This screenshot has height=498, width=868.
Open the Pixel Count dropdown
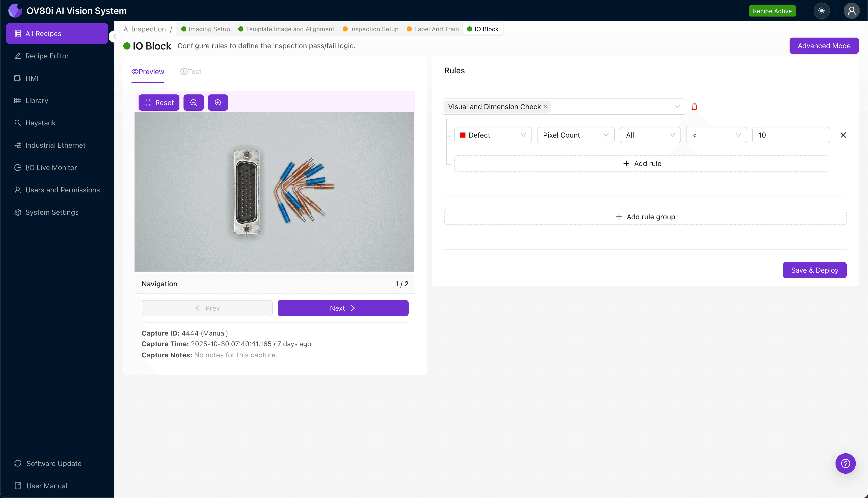pyautogui.click(x=576, y=135)
